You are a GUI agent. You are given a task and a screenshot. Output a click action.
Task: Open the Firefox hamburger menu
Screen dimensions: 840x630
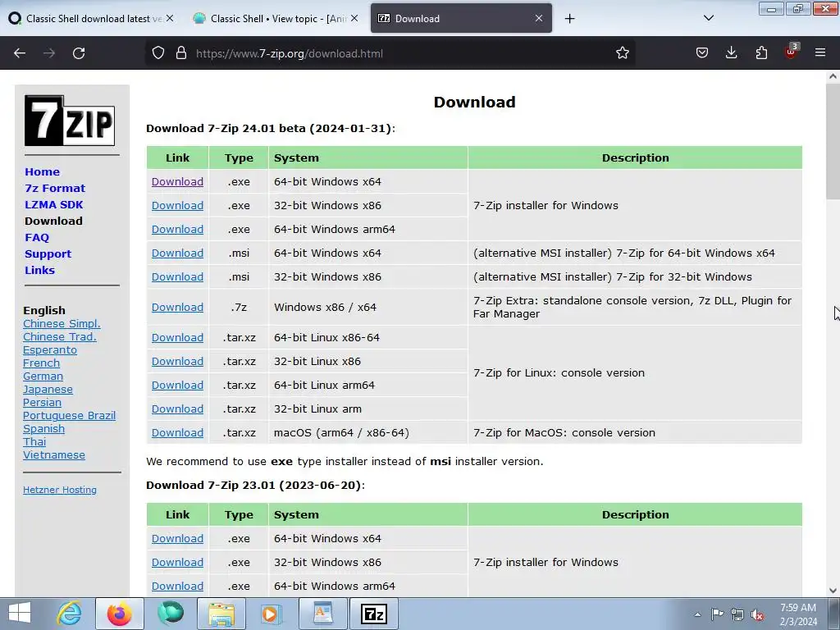coord(820,52)
